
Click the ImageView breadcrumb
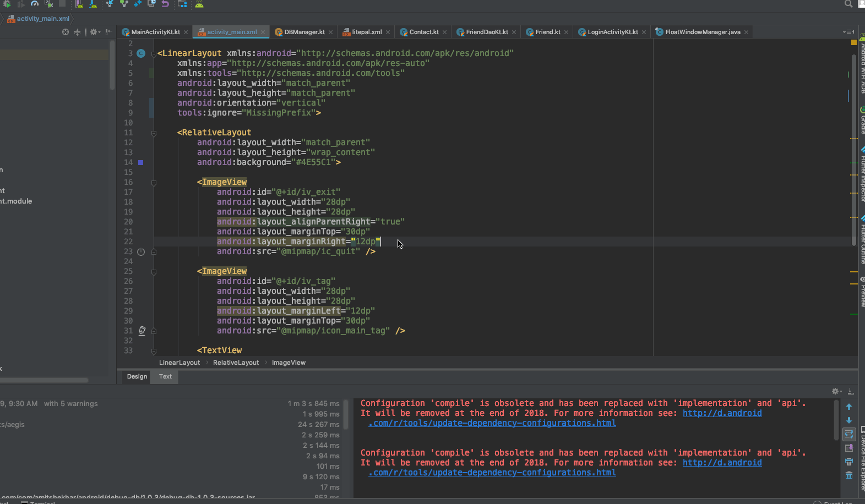(x=289, y=363)
